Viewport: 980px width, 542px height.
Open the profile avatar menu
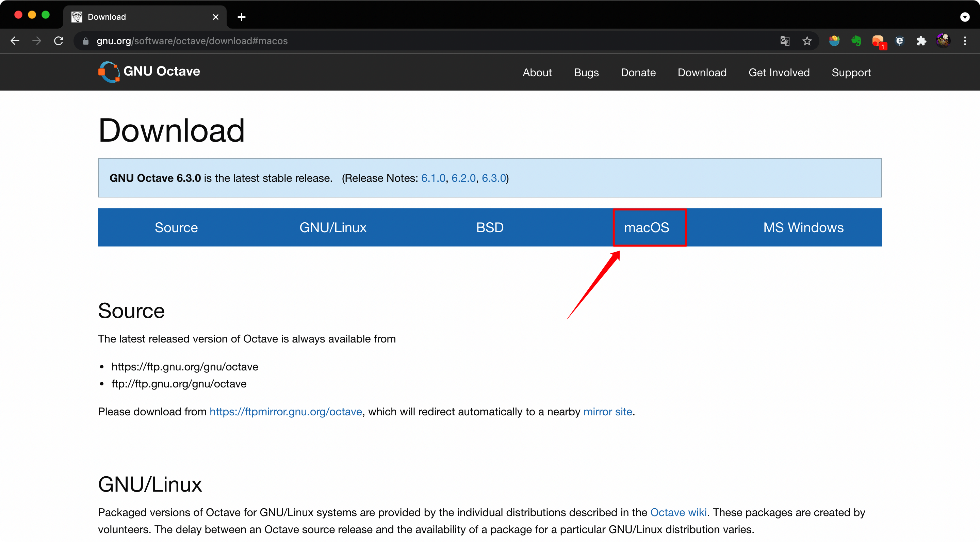943,41
